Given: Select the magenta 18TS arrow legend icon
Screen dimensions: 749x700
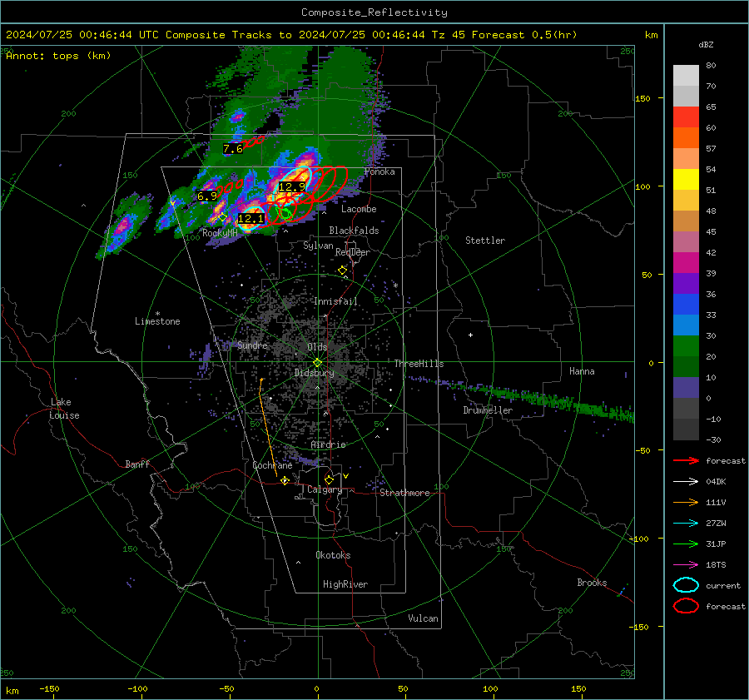Looking at the screenshot, I should point(686,565).
